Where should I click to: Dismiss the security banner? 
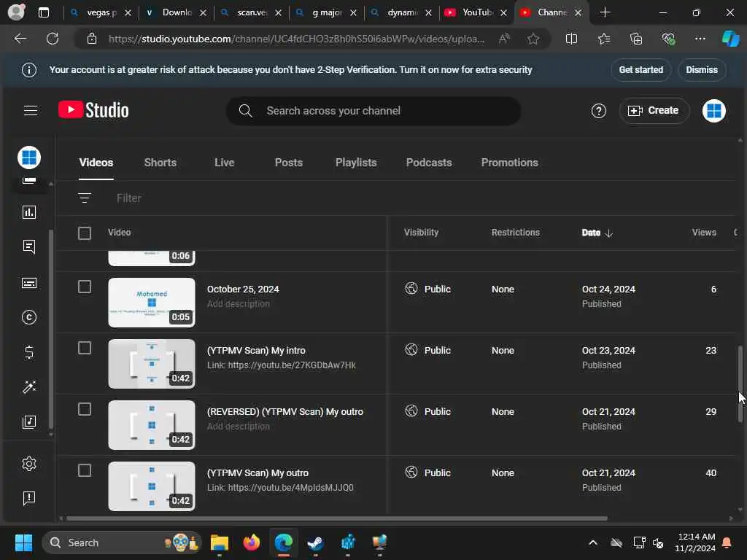click(701, 70)
